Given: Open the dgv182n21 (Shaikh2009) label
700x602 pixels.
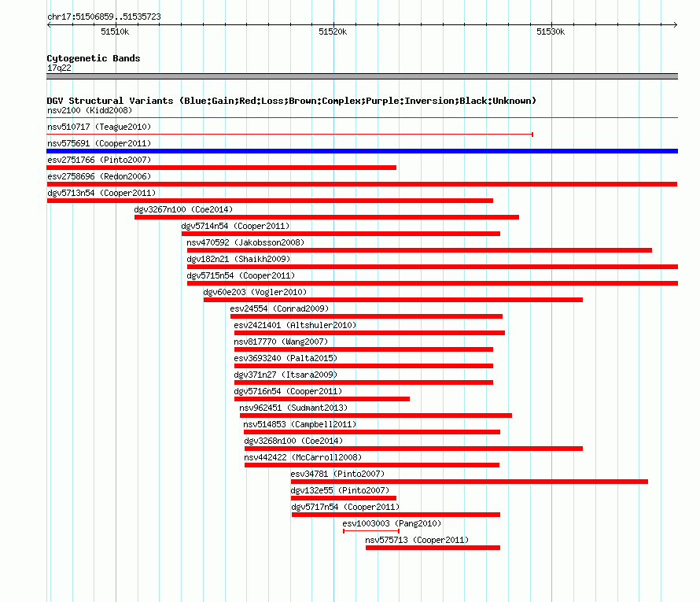Looking at the screenshot, I should pos(238,259).
